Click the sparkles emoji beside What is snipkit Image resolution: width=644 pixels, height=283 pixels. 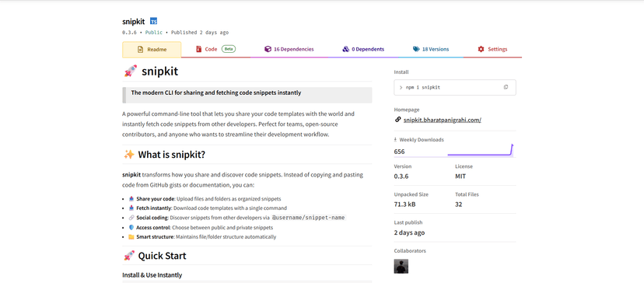point(129,155)
